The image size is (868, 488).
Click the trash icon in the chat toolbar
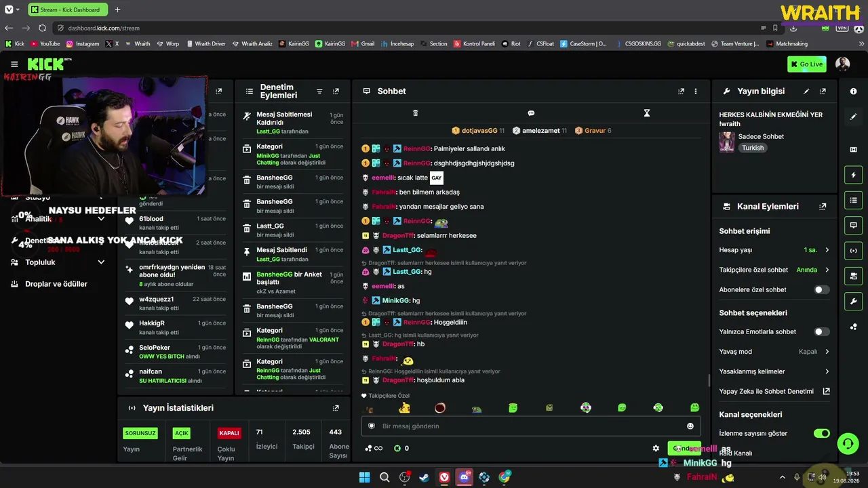(416, 113)
